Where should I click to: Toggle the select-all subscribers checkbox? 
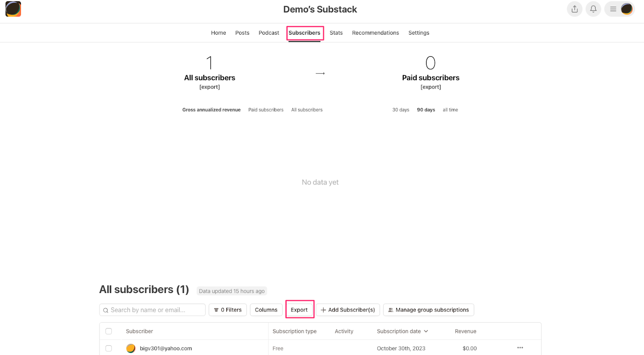click(x=109, y=331)
